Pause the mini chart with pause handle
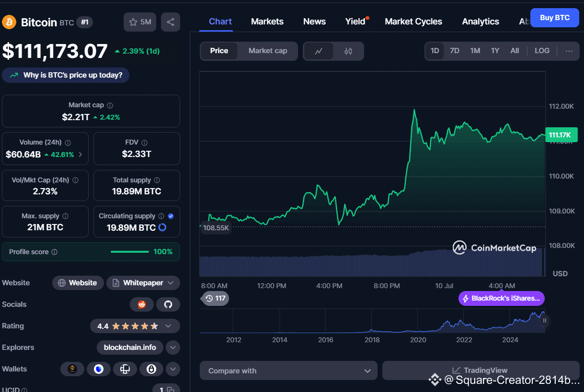 click(x=544, y=320)
